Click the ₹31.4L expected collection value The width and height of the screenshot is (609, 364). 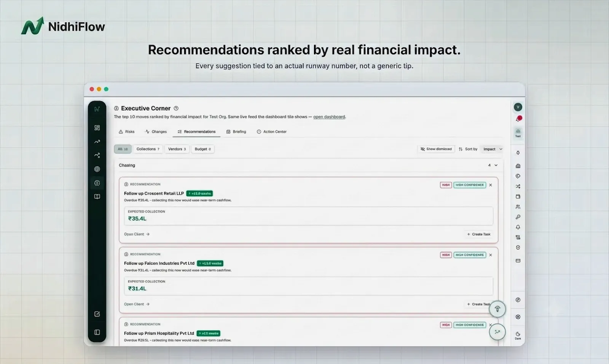pos(137,289)
